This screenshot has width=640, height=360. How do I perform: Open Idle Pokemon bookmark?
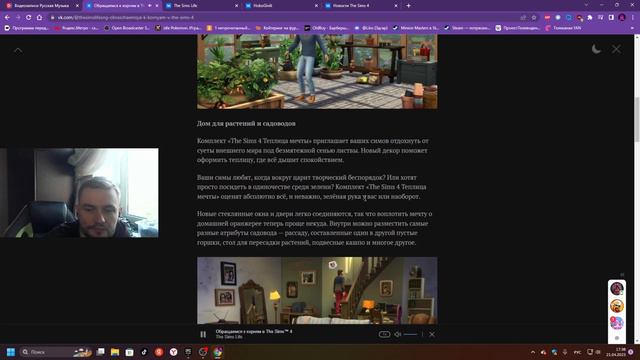pos(178,28)
